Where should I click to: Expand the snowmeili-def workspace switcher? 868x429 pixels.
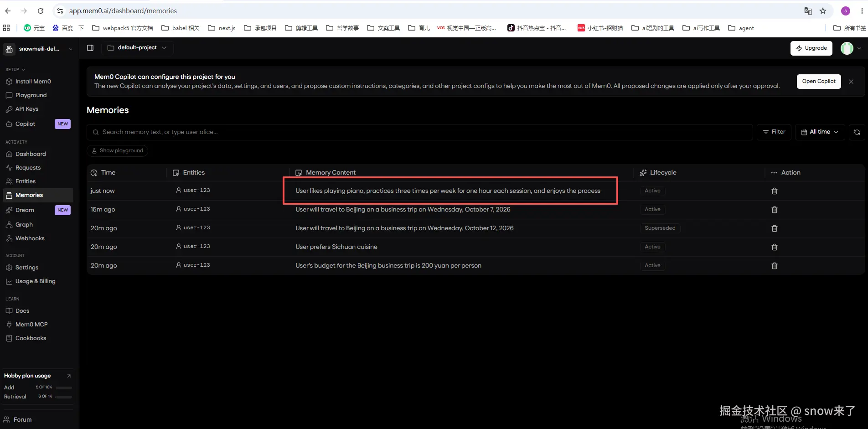coord(39,49)
